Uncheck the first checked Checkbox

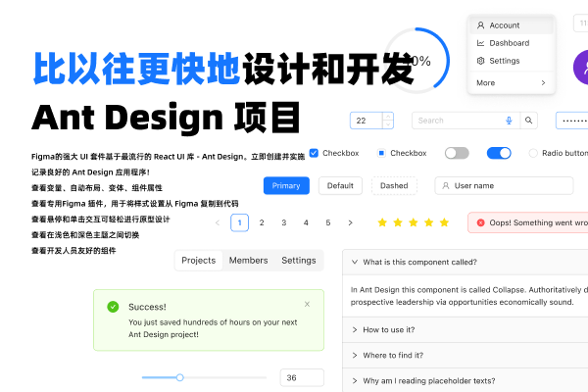tap(314, 153)
